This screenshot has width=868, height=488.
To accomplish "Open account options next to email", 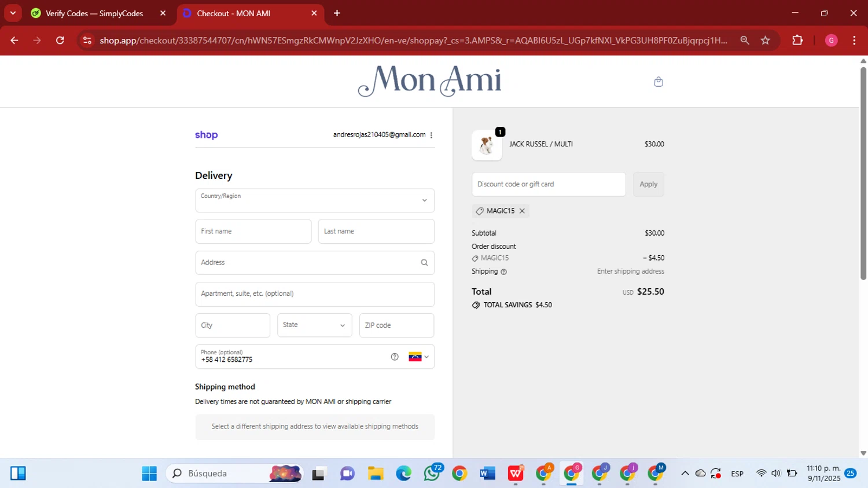I will (431, 135).
